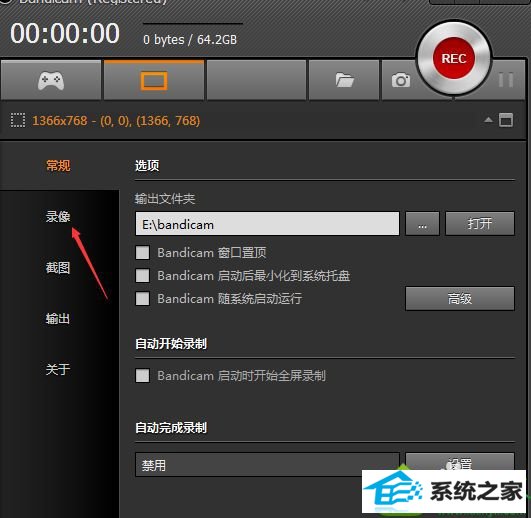Screen dimensions: 531x518
Task: Open the 截图 image tab
Action: pos(58,267)
